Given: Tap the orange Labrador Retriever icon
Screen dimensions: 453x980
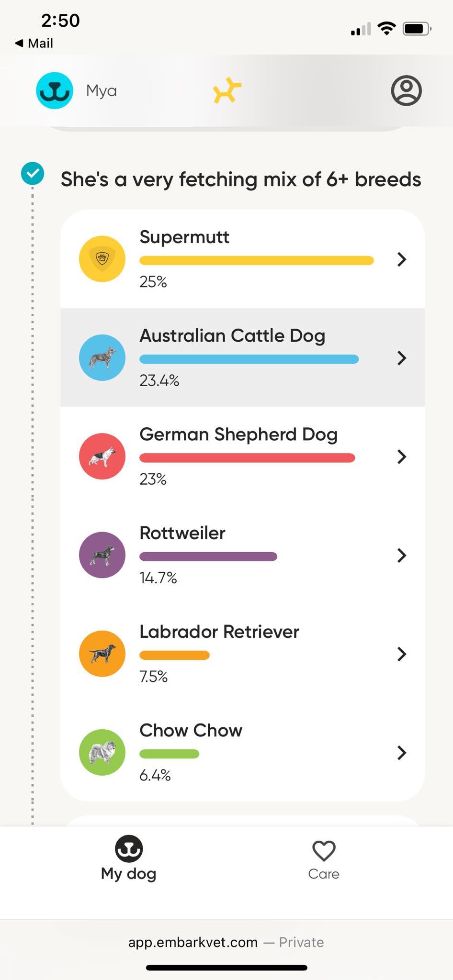Looking at the screenshot, I should pyautogui.click(x=102, y=654).
